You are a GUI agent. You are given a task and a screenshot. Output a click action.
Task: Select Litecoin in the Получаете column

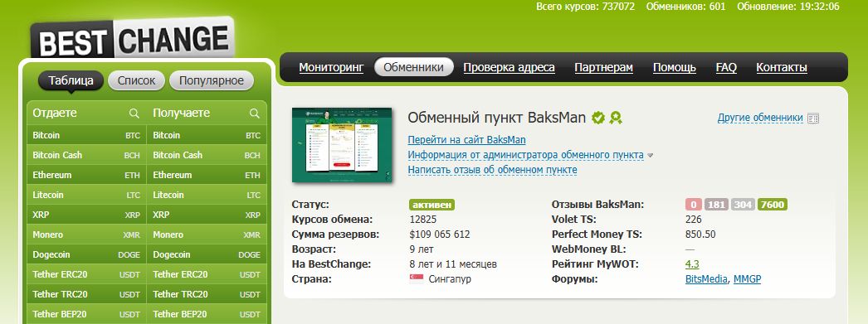207,196
